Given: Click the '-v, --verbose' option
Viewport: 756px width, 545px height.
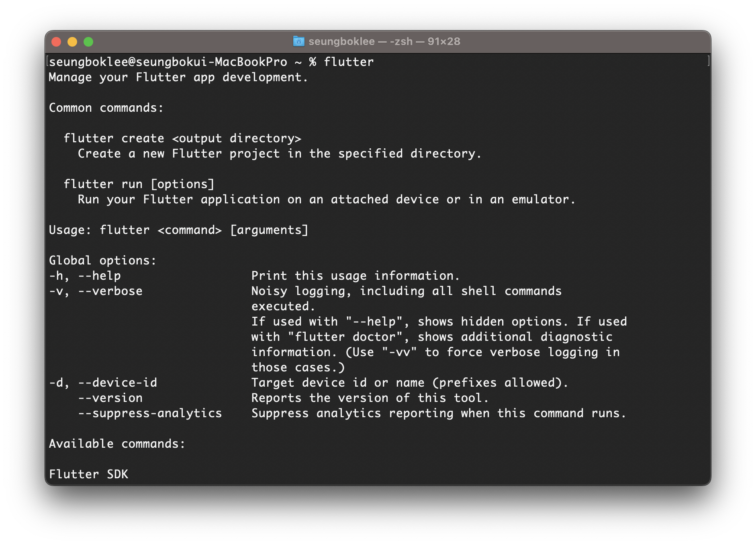Looking at the screenshot, I should tap(96, 291).
